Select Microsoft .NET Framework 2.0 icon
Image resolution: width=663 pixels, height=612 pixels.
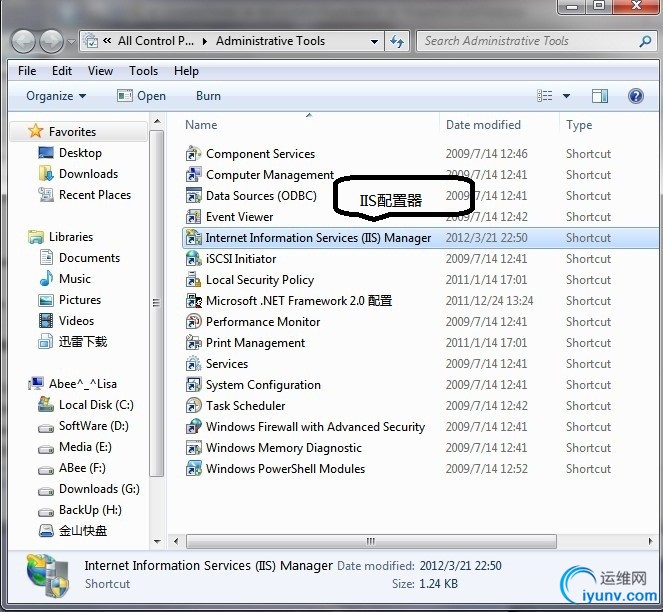194,301
